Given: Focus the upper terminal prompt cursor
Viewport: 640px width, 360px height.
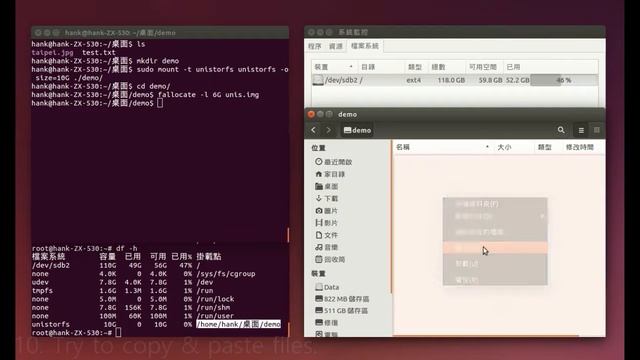Looking at the screenshot, I should 160,103.
